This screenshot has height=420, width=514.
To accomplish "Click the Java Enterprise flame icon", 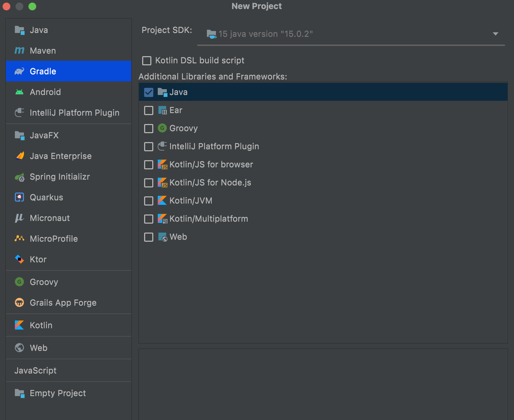I will [x=19, y=156].
